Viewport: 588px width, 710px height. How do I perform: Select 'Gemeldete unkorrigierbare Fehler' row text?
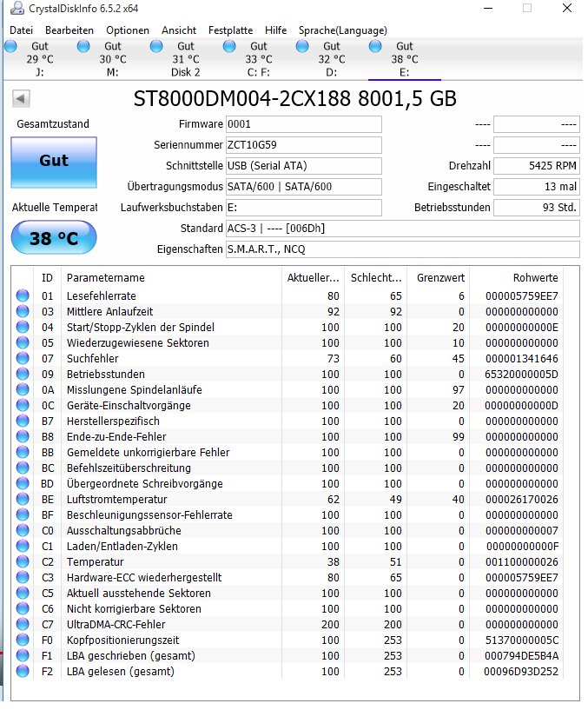pos(148,453)
